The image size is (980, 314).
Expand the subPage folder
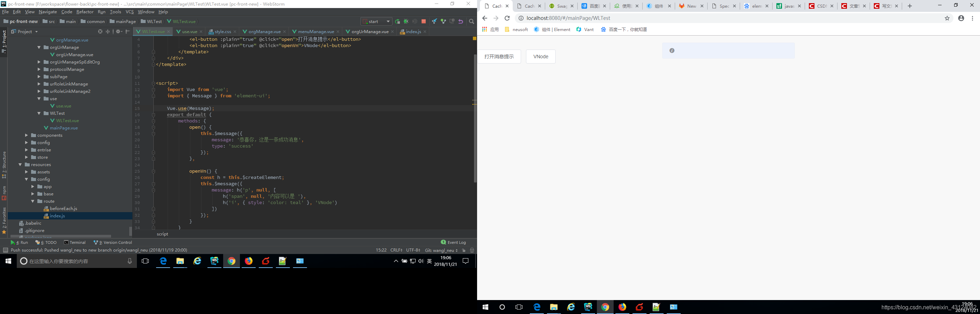coord(39,77)
